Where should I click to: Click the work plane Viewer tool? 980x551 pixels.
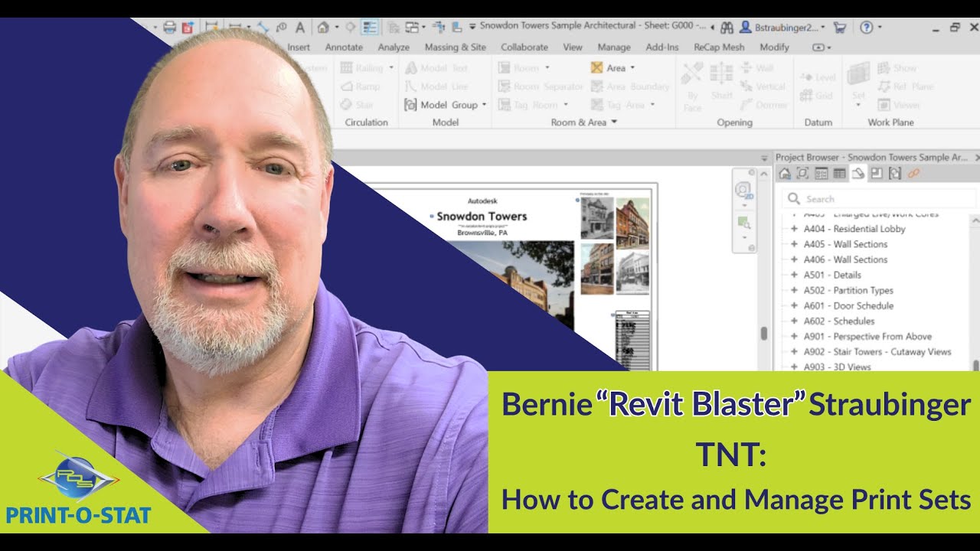[899, 105]
